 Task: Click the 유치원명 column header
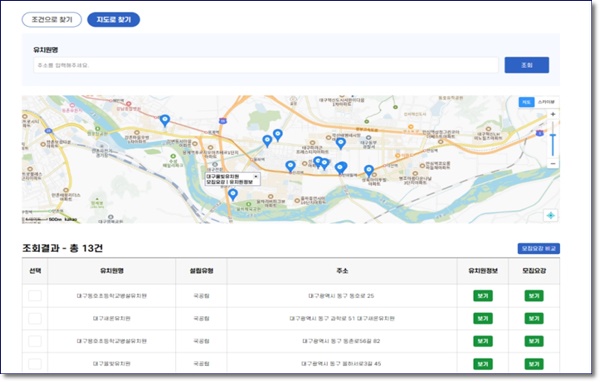pos(112,271)
